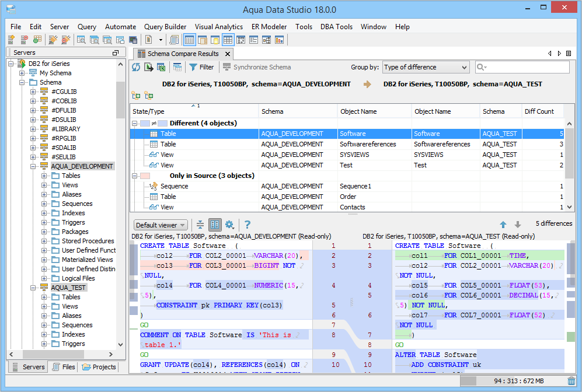The image size is (582, 392).
Task: Click the memory usage progress bar
Action: [513, 381]
